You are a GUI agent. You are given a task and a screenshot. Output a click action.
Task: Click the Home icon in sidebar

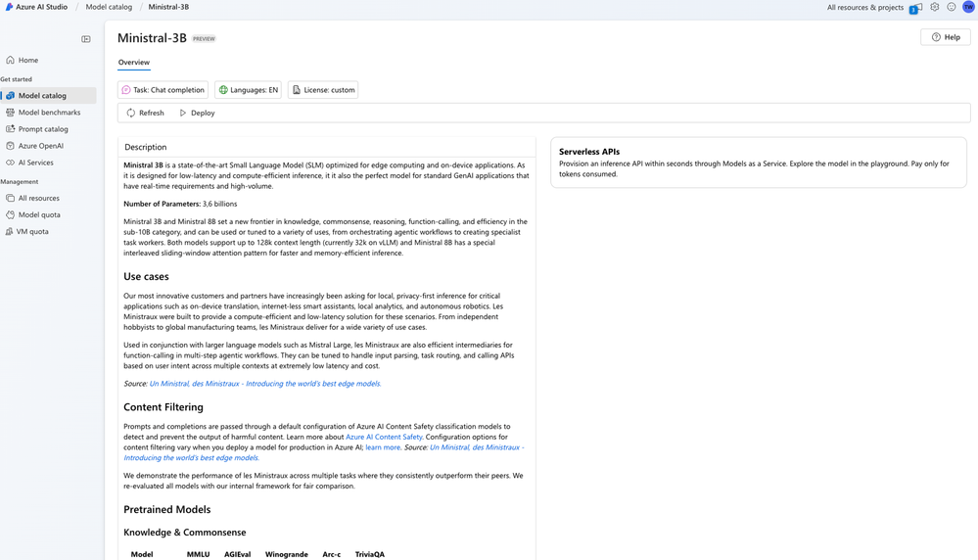[10, 60]
